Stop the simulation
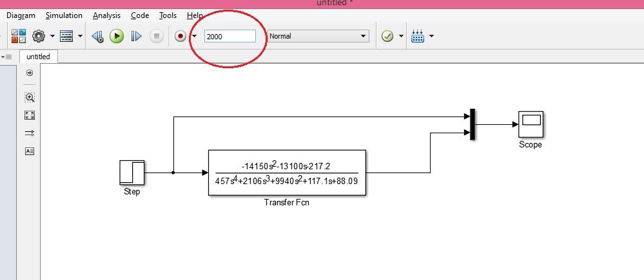The image size is (644, 280). point(156,36)
